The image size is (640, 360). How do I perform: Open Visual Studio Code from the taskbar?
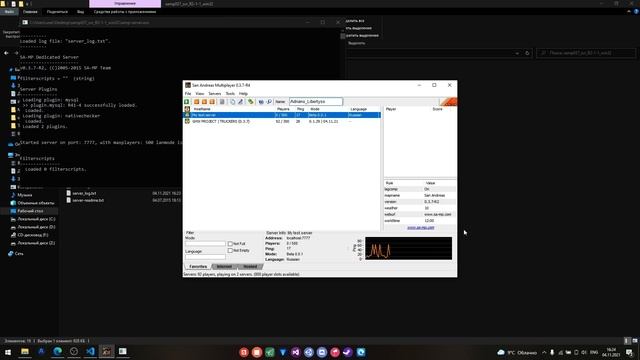tap(90, 352)
